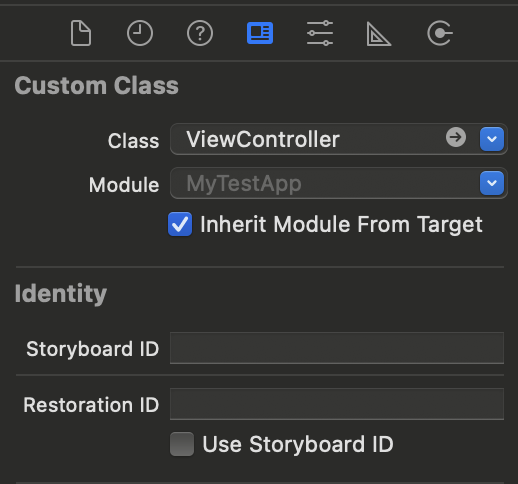The width and height of the screenshot is (518, 484).
Task: Click the Custom Class section header
Action: [x=97, y=86]
